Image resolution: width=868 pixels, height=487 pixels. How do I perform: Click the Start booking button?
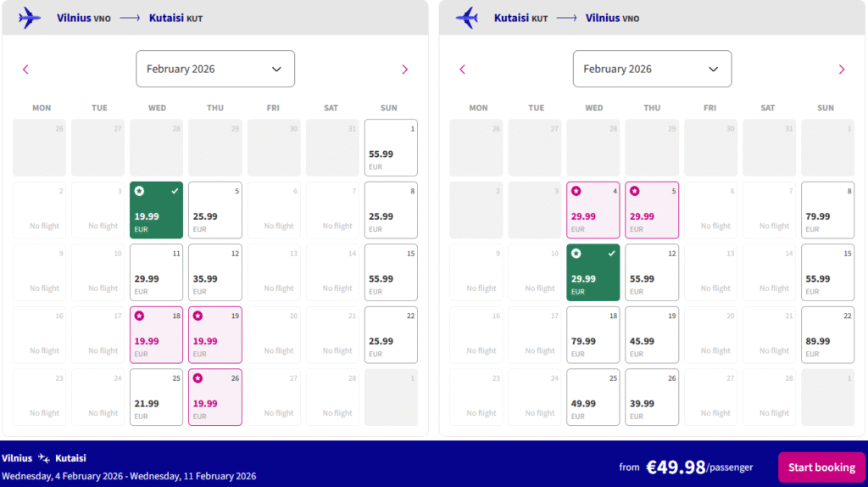[x=821, y=467]
